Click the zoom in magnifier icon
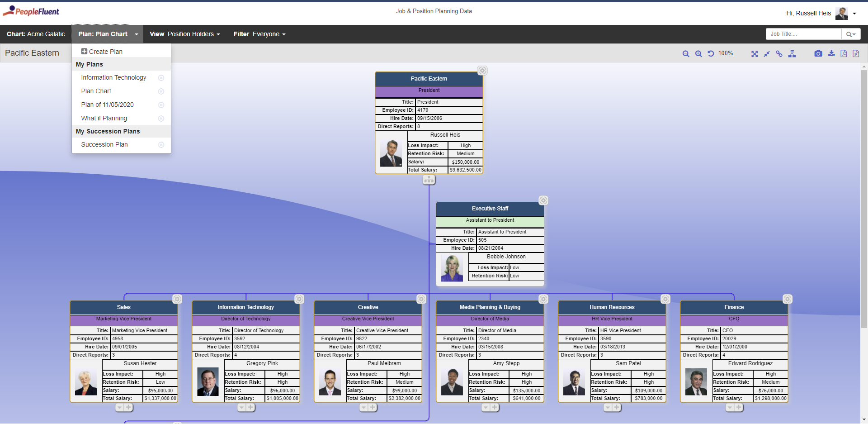Viewport: 868px width, 424px height. (698, 54)
